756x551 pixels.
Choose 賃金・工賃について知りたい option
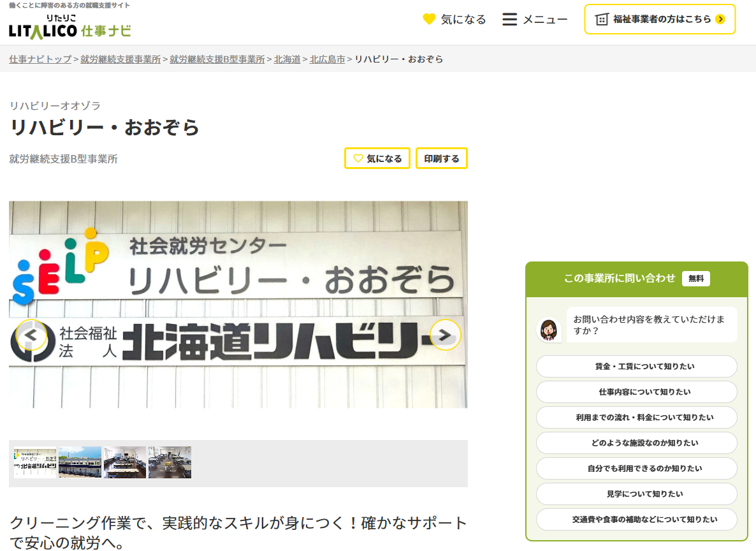[636, 366]
